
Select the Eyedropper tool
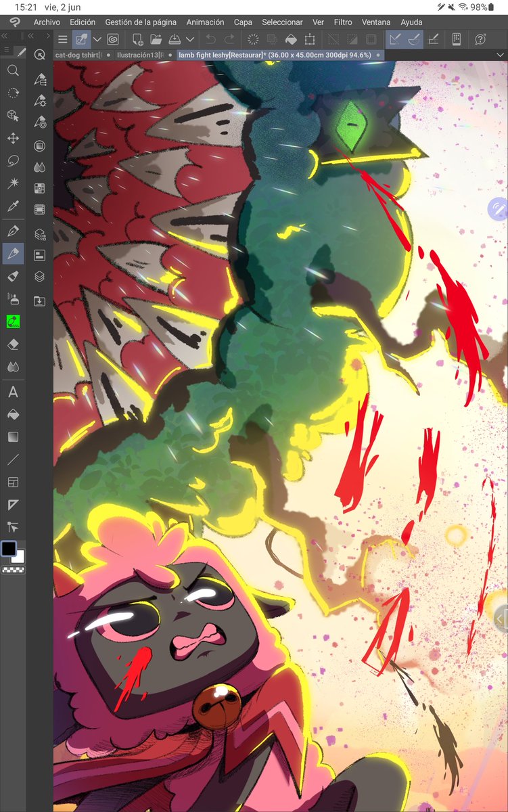click(x=13, y=206)
